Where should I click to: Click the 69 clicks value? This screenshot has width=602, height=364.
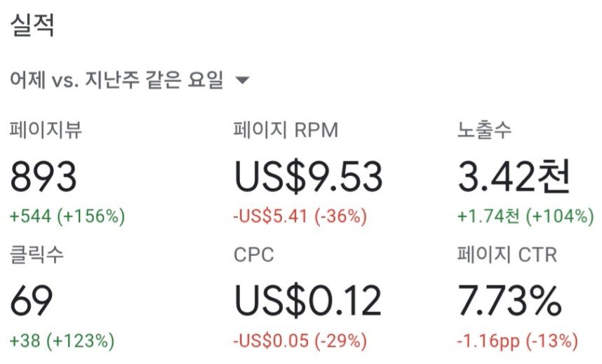click(31, 301)
